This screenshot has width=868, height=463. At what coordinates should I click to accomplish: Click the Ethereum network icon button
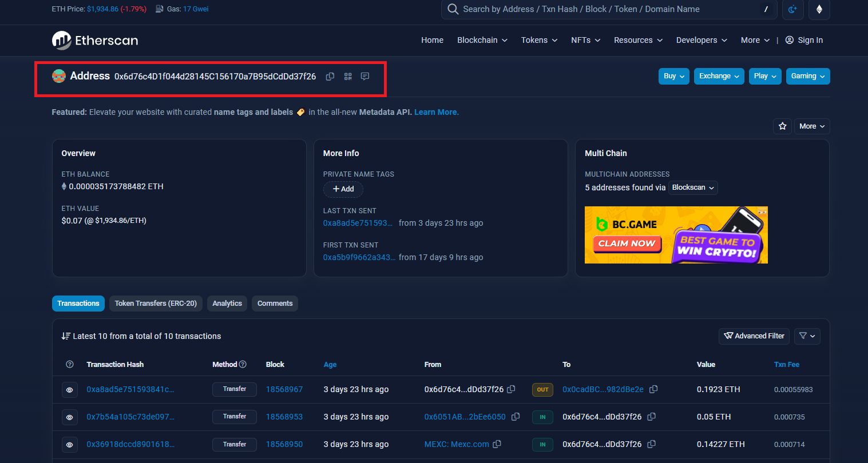point(819,9)
